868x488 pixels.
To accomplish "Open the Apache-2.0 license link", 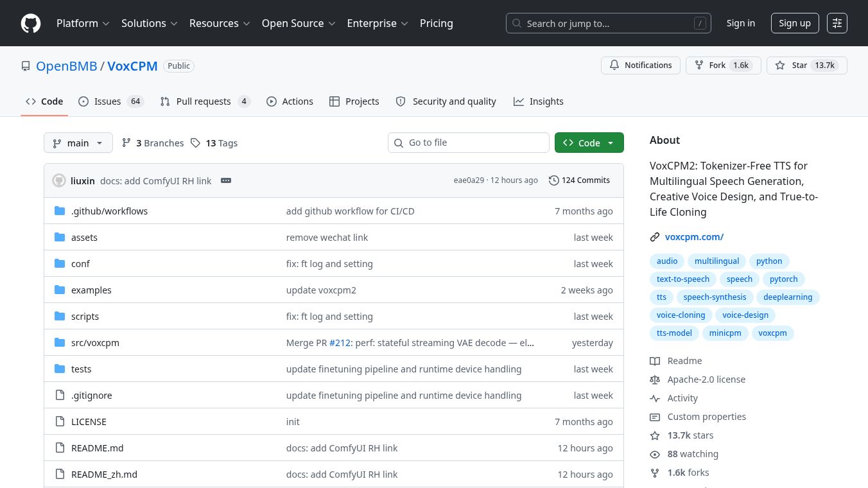I will [706, 379].
